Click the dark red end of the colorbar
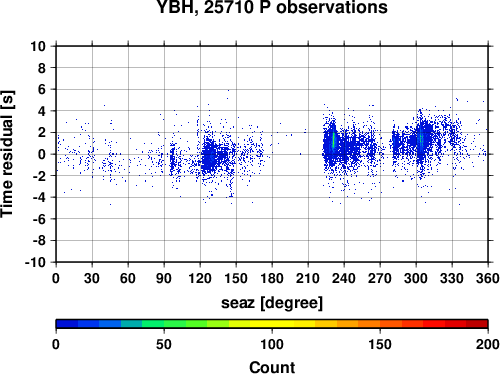This screenshot has width=500, height=374. click(x=477, y=324)
